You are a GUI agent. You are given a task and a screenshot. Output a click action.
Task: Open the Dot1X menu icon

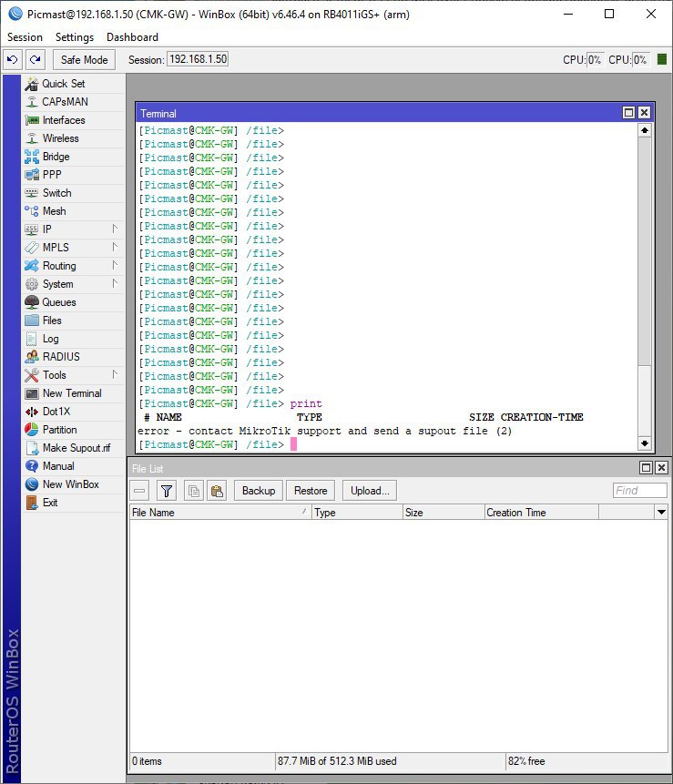[32, 412]
